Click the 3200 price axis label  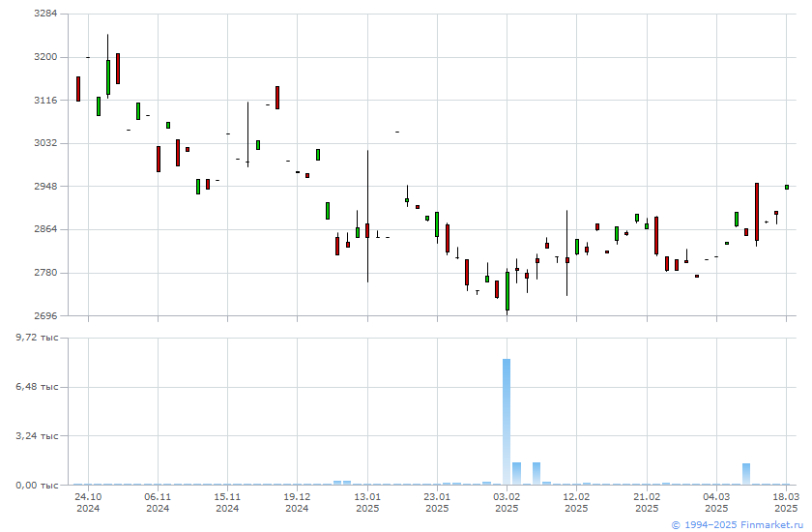coord(45,57)
